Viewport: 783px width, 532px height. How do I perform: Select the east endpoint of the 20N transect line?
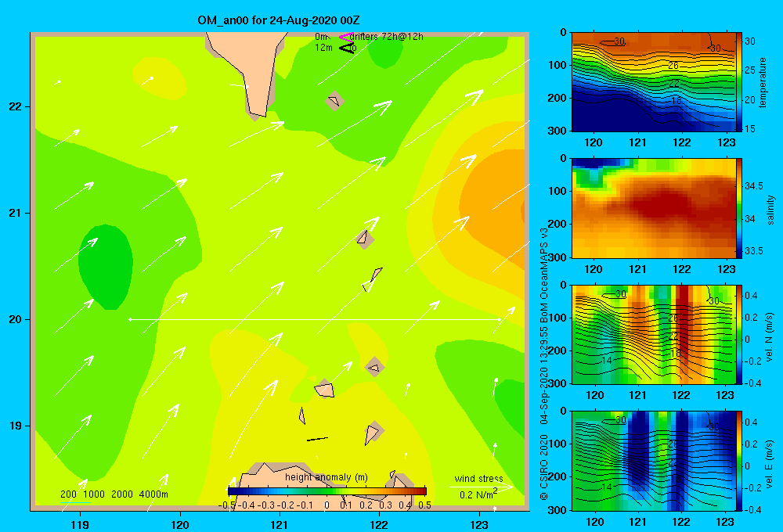pos(499,319)
